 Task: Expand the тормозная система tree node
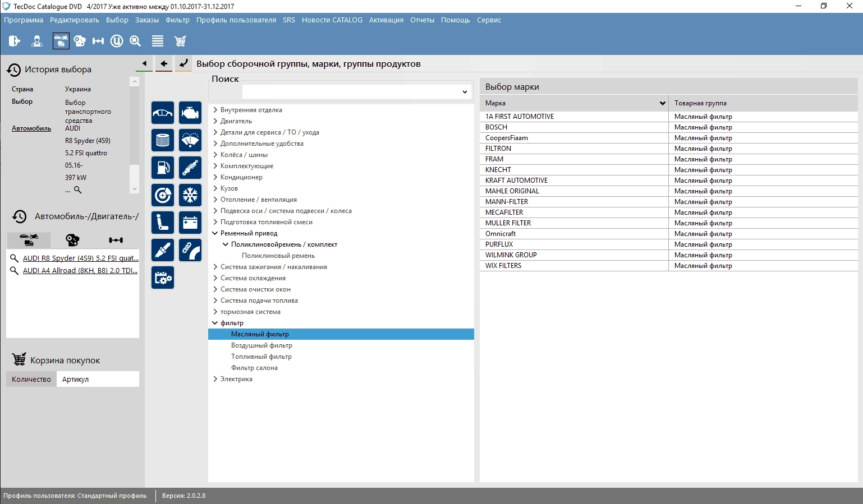click(215, 312)
